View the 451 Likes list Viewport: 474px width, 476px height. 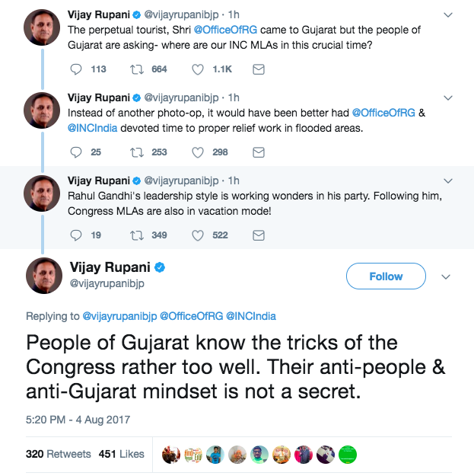pos(122,454)
